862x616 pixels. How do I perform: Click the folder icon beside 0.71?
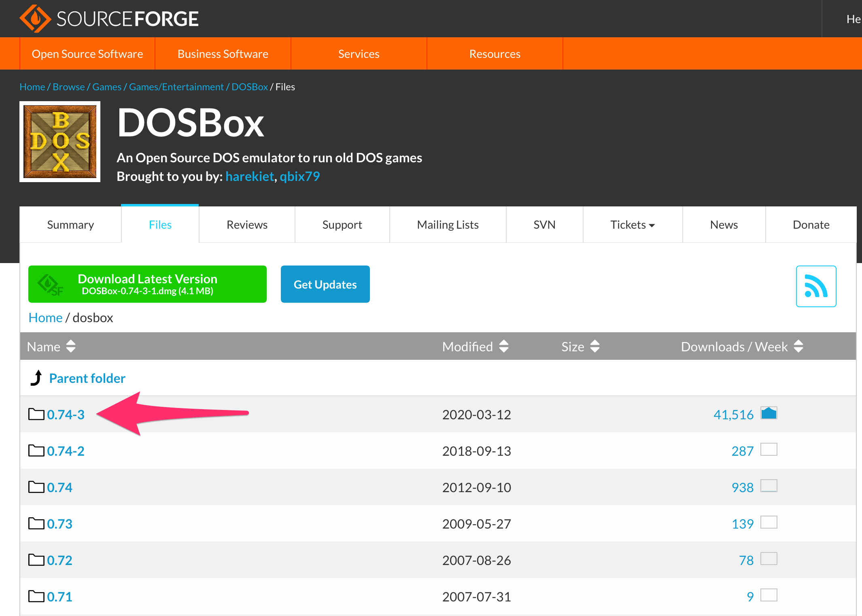click(x=36, y=596)
